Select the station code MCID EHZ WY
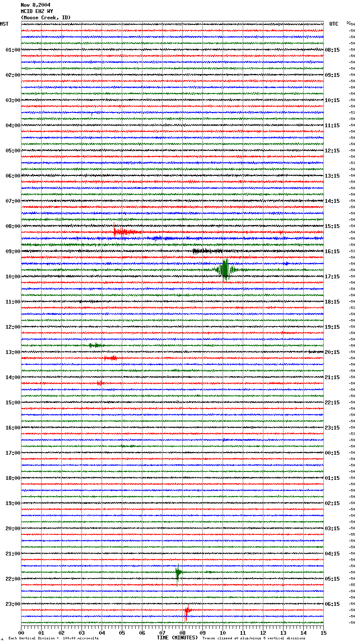 (x=37, y=11)
